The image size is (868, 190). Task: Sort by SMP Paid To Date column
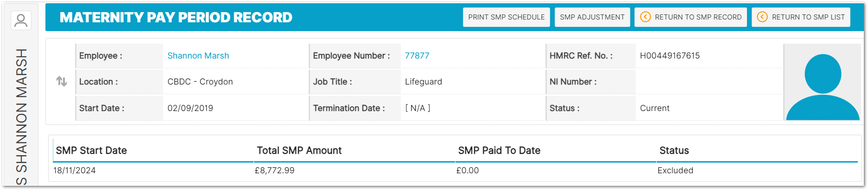click(499, 151)
